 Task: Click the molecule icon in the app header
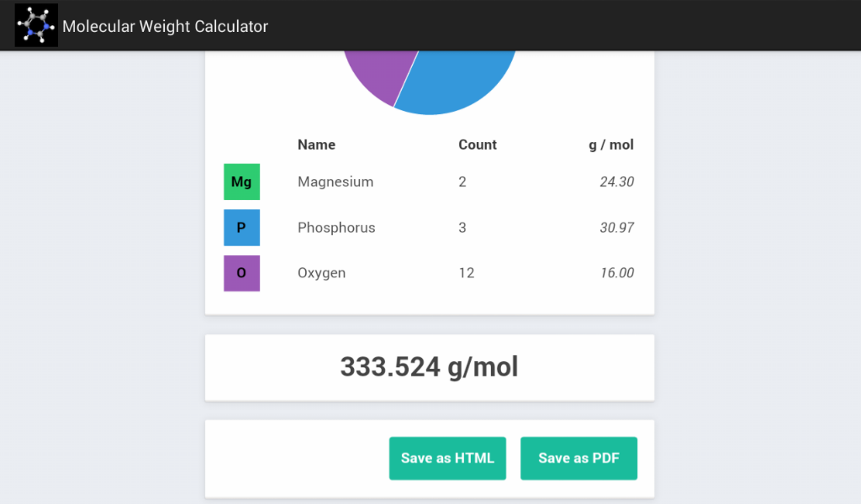pos(35,24)
